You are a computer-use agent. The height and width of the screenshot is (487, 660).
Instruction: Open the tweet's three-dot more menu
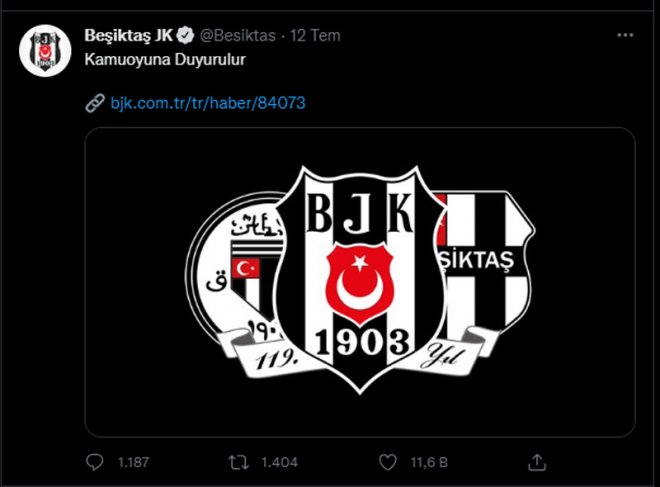point(625,36)
